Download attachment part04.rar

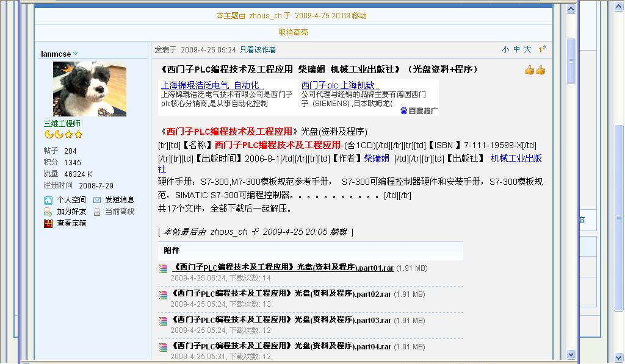282,346
